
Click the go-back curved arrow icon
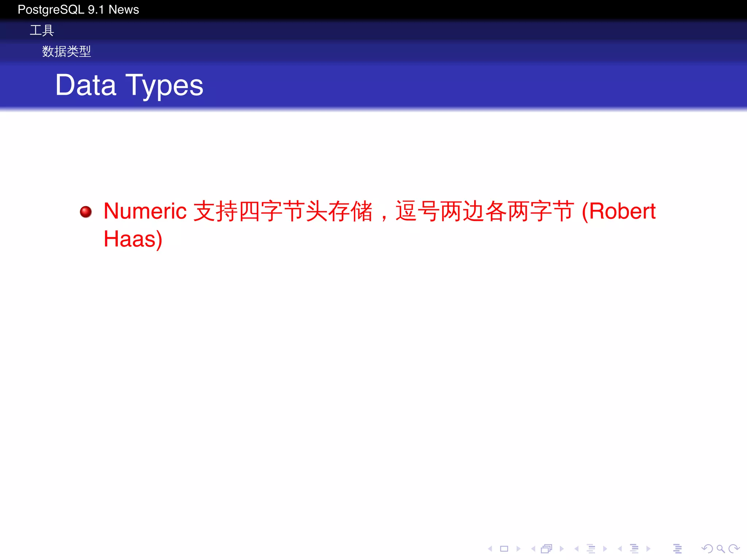[707, 549]
